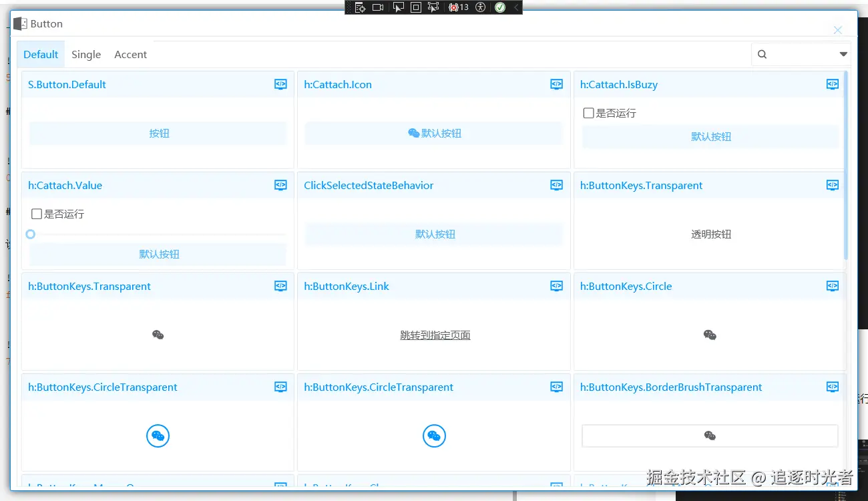
Task: Click 默认按钮 with WeChat icon in h:Cattach.Icon
Action: 434,133
